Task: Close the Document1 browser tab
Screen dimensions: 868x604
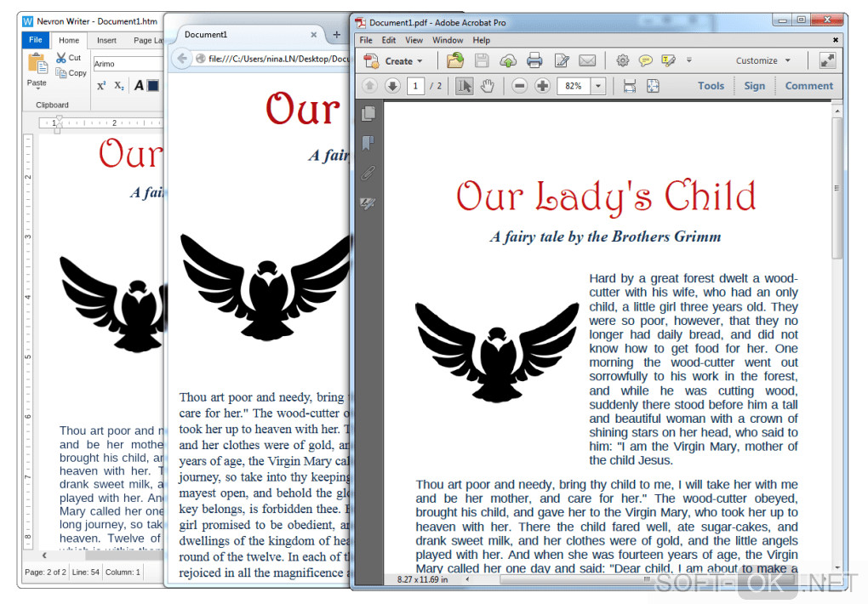Action: click(314, 34)
